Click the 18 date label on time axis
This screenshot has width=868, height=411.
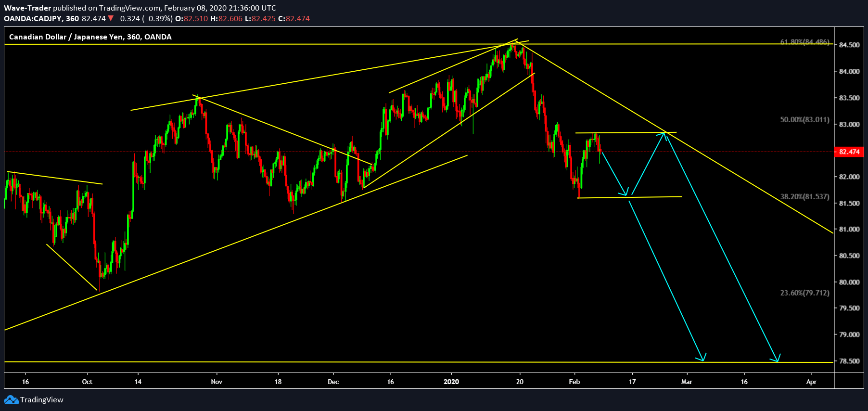pyautogui.click(x=278, y=382)
